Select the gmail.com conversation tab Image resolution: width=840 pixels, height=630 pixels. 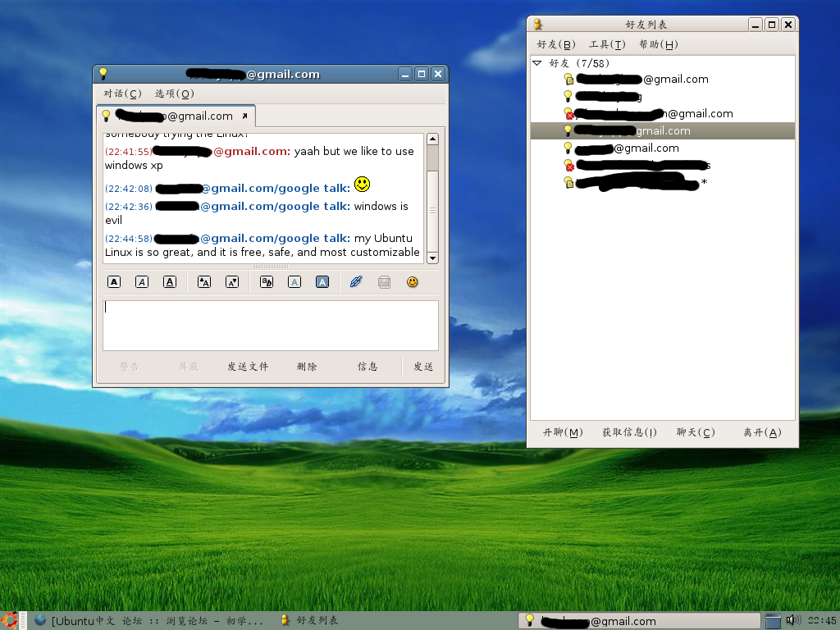click(176, 116)
